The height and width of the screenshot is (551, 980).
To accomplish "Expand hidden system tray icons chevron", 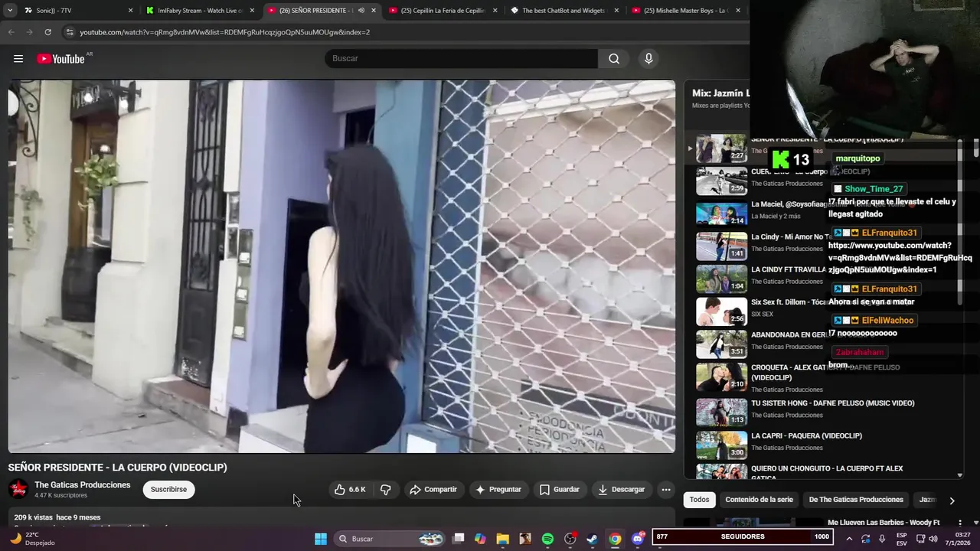I will click(849, 539).
